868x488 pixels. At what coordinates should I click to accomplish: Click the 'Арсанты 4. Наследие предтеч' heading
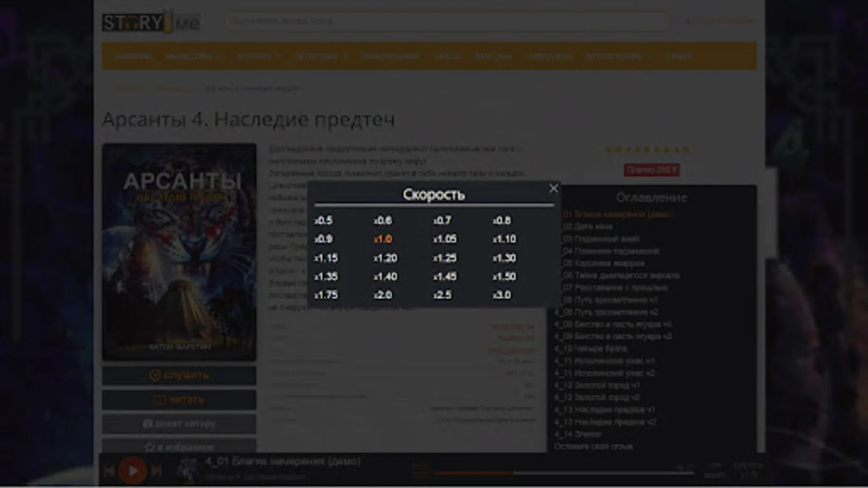tap(248, 119)
